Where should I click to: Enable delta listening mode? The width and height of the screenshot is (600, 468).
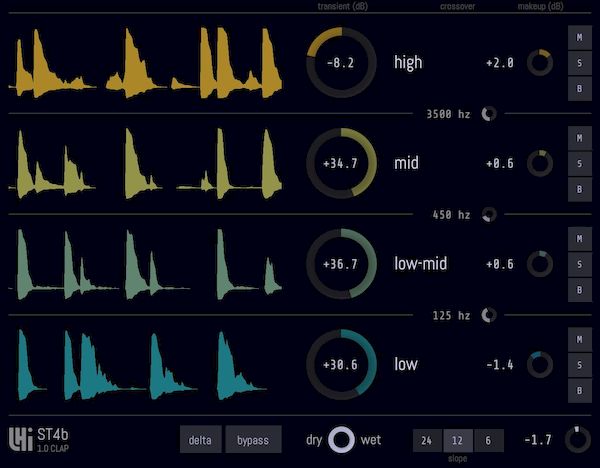(x=200, y=440)
